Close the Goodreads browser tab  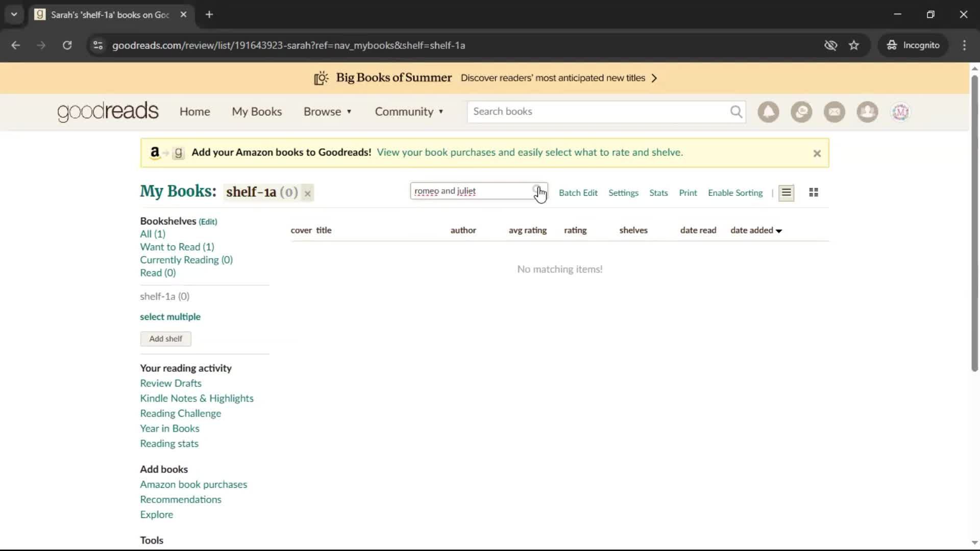point(183,14)
